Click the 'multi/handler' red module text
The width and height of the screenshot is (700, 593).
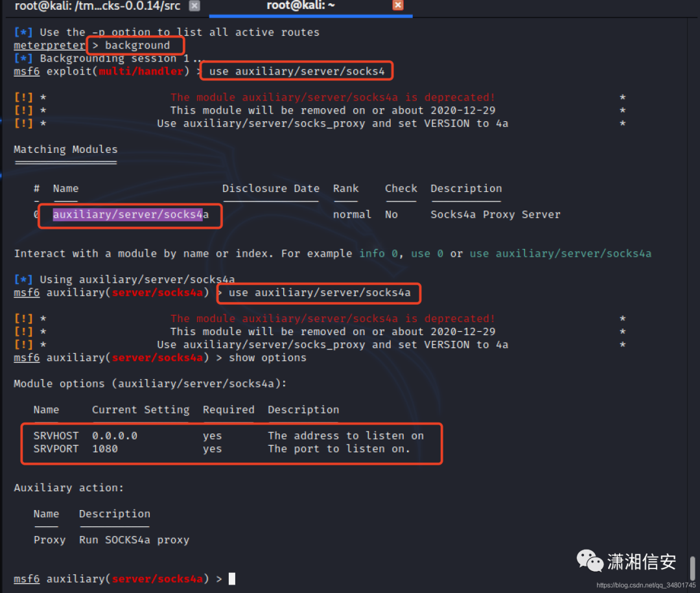click(141, 71)
